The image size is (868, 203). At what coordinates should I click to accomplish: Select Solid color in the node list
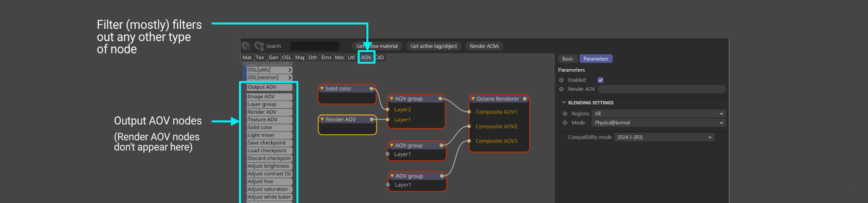pyautogui.click(x=270, y=128)
